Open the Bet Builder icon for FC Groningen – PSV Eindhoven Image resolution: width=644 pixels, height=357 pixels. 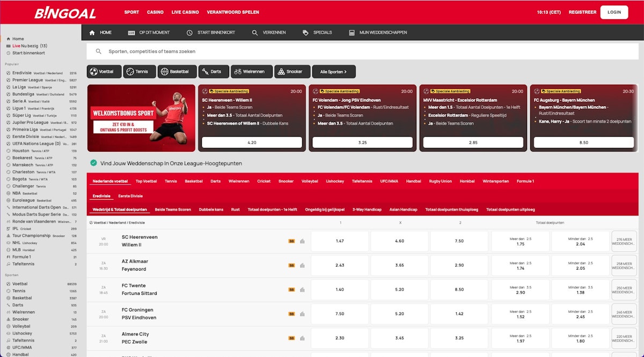[x=291, y=314]
